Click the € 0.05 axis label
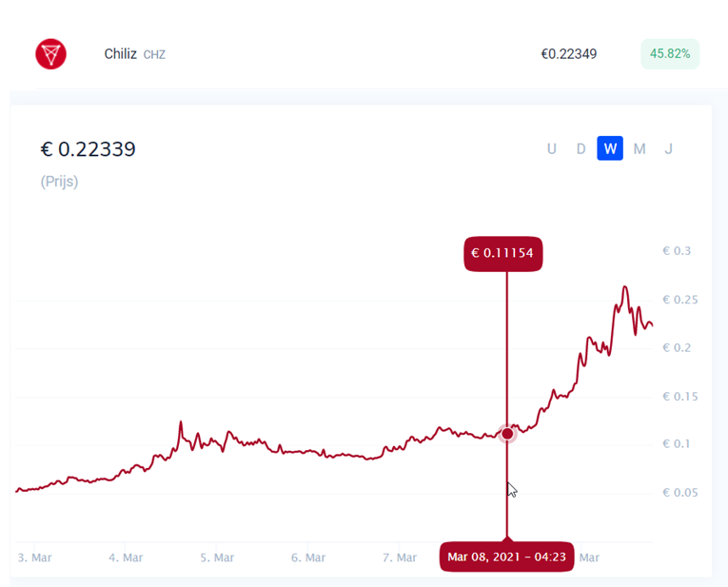728x587 pixels. (679, 493)
